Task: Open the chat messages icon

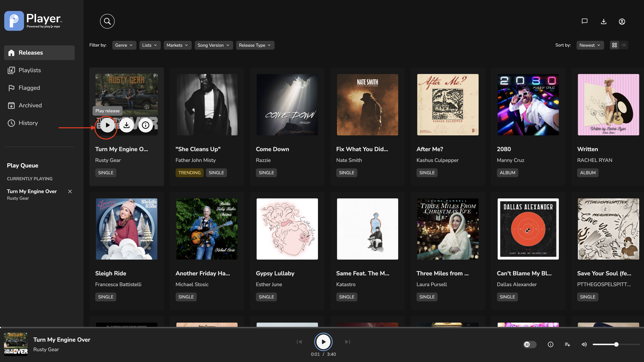Action: tap(584, 21)
